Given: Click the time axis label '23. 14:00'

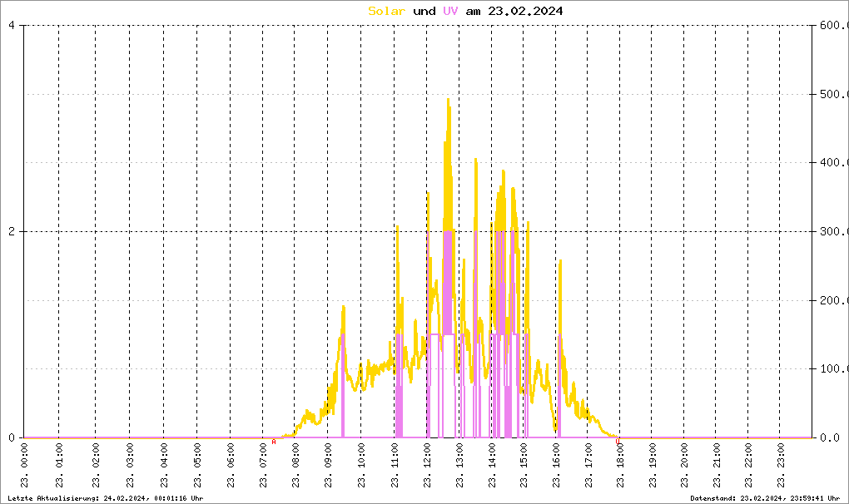Looking at the screenshot, I should point(492,465).
